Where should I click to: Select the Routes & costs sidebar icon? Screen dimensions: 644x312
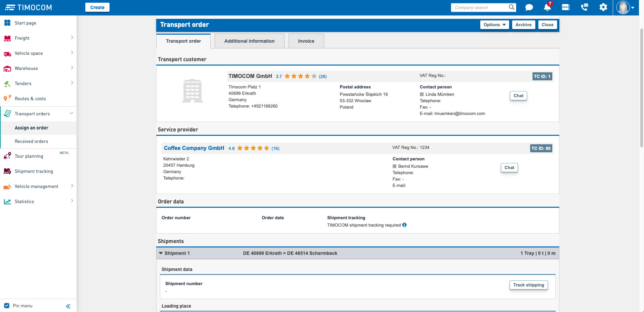pos(7,99)
